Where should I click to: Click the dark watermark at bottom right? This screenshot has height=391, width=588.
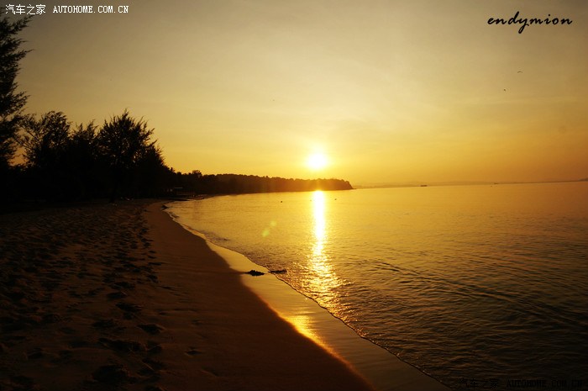point(521,383)
